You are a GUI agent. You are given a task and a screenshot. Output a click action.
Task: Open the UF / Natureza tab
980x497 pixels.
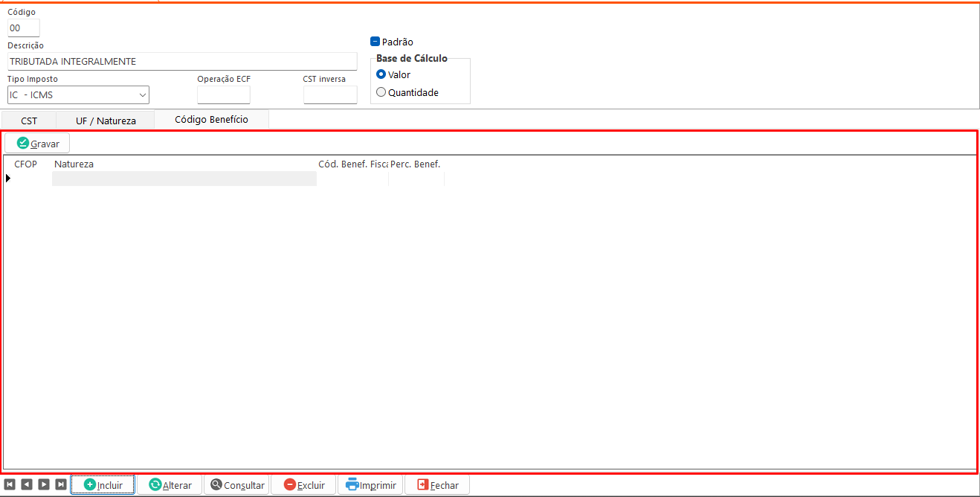pos(106,120)
